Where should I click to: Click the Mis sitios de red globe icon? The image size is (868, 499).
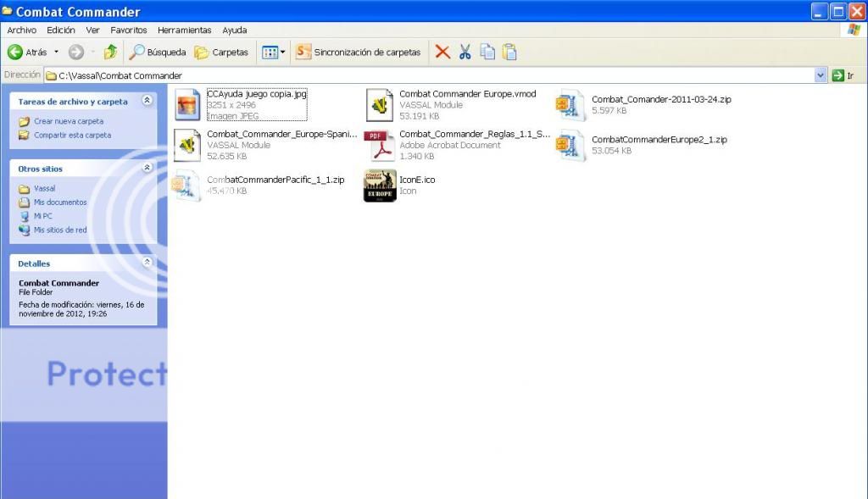pos(24,230)
